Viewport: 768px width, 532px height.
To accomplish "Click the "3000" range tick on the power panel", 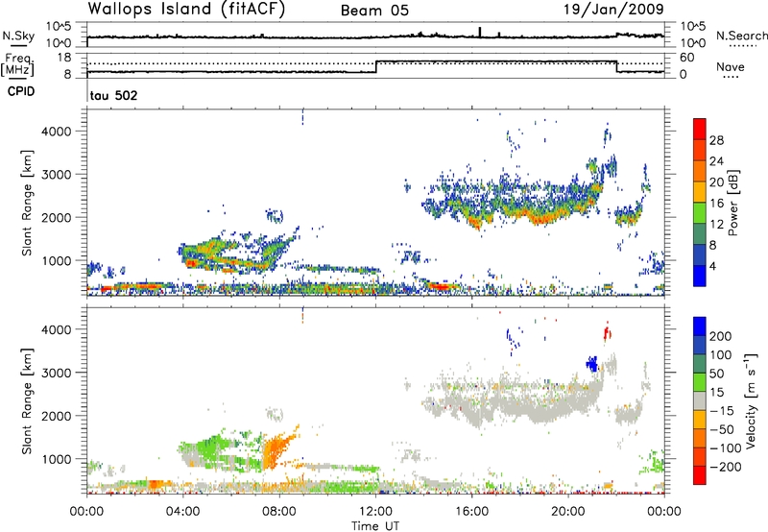I will point(57,175).
